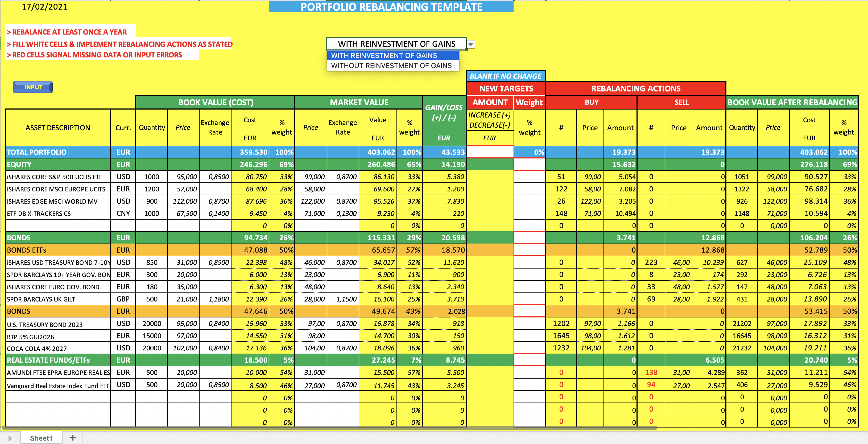Click the WITH REINVESTMENT OF GAINS combo box
This screenshot has height=444, width=868.
[396, 44]
